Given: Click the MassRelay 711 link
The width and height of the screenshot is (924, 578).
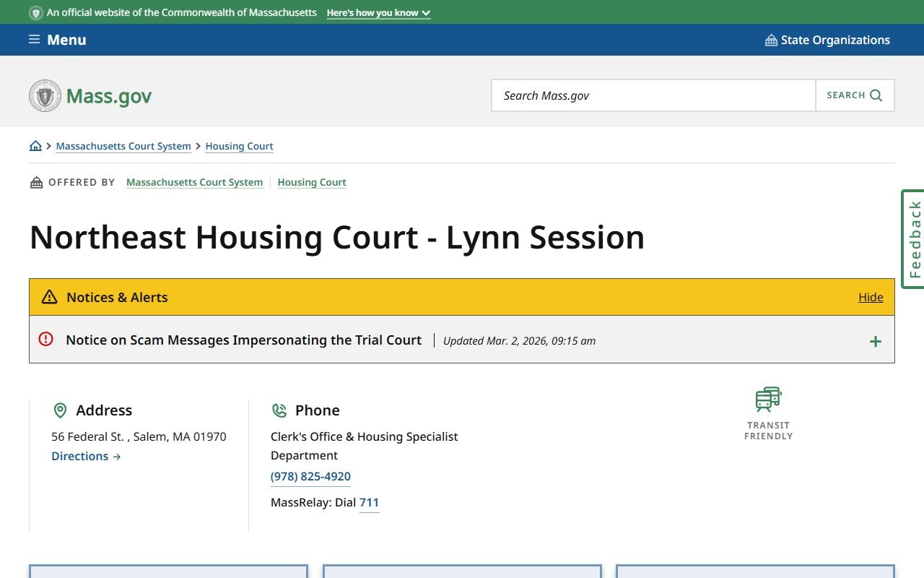Looking at the screenshot, I should [x=369, y=502].
